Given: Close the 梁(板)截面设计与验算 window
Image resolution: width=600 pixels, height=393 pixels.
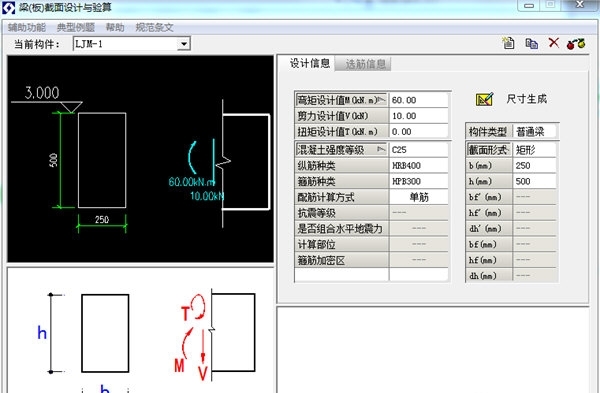Looking at the screenshot, I should point(580,5).
